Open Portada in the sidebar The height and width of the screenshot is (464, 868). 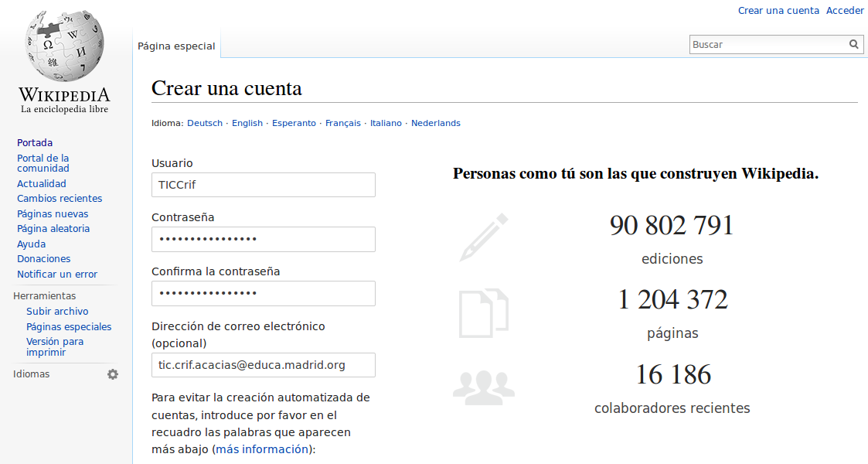pos(35,143)
